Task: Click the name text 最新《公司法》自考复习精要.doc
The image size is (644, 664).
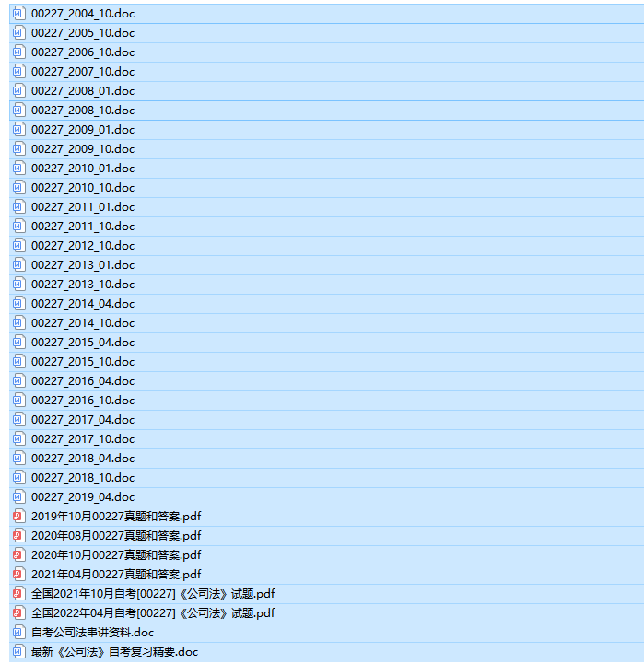Action: (x=114, y=652)
